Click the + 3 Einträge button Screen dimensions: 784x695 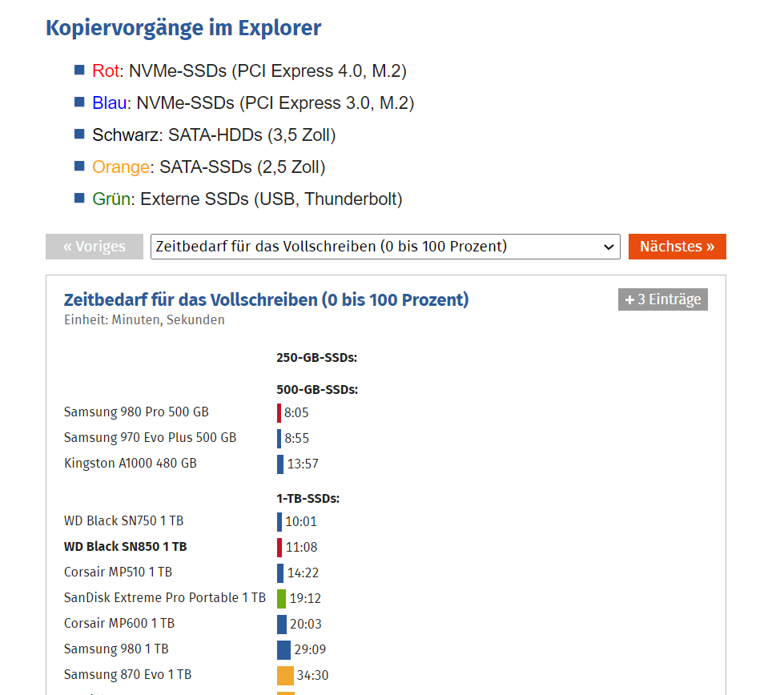pos(662,299)
